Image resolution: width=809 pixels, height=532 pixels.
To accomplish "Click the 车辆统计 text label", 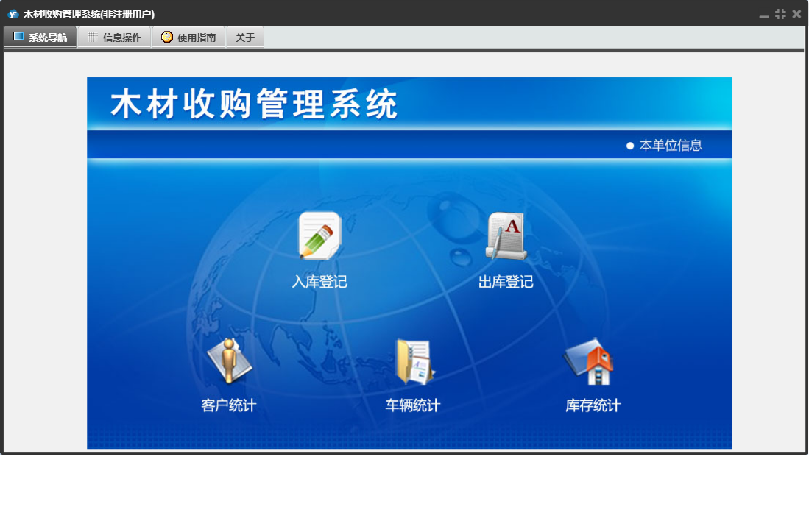I will click(413, 405).
